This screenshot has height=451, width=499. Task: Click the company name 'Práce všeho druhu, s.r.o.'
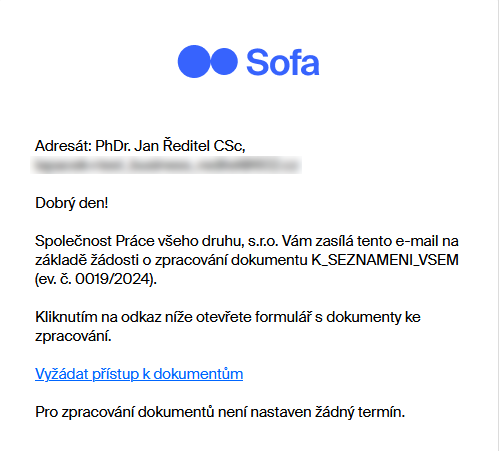point(197,241)
